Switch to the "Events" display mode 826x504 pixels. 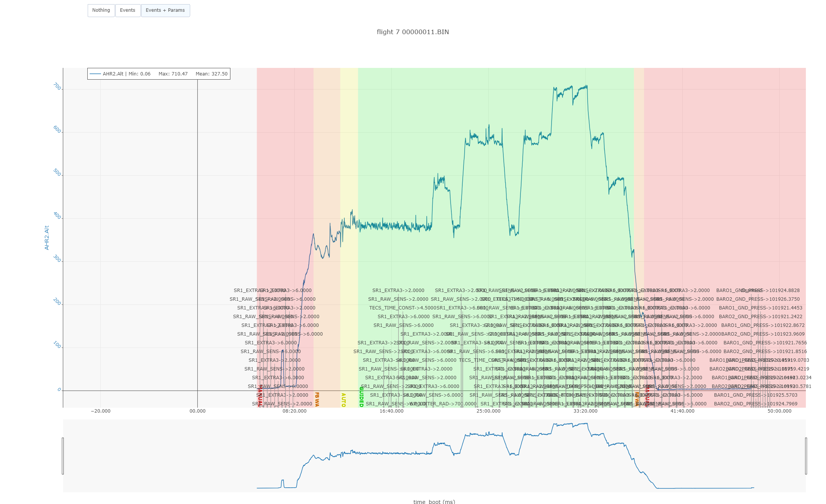click(x=128, y=10)
